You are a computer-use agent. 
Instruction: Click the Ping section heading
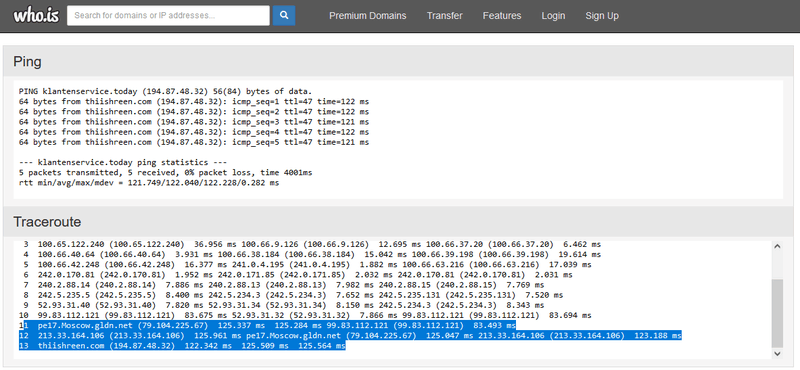tap(28, 62)
